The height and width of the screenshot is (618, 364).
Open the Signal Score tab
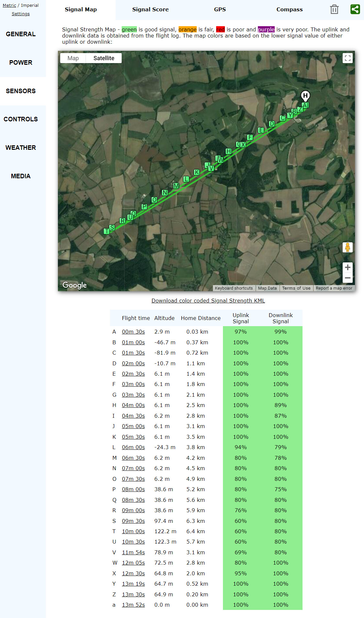150,10
